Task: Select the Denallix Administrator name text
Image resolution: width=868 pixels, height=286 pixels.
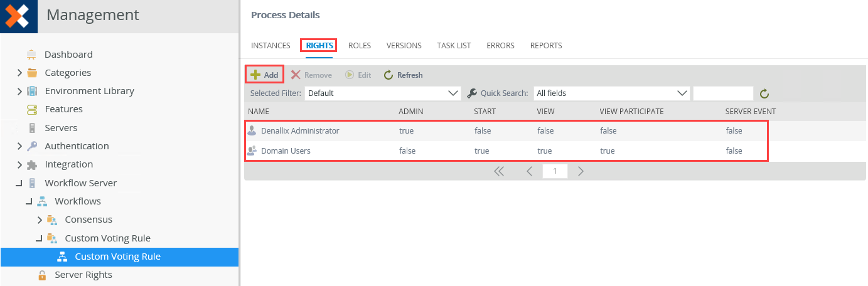Action: [300, 131]
